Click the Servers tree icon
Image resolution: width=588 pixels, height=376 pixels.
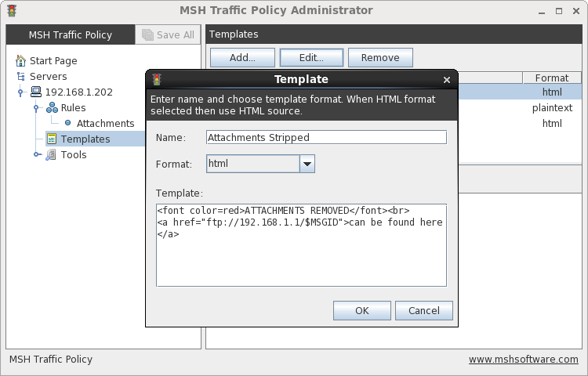point(21,77)
